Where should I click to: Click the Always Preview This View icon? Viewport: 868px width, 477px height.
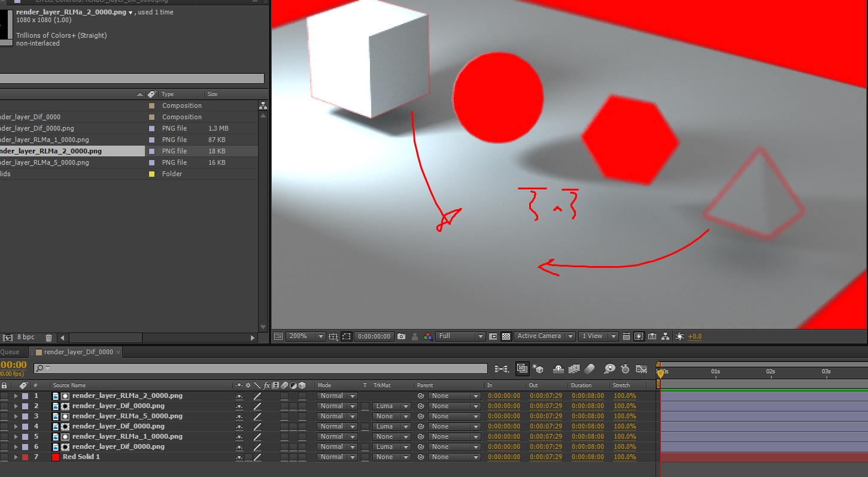coord(278,337)
